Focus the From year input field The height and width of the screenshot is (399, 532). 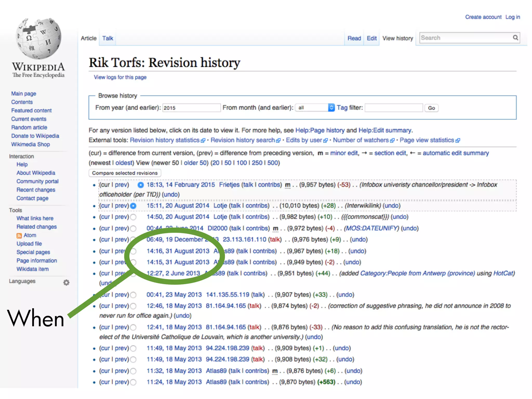tap(191, 108)
